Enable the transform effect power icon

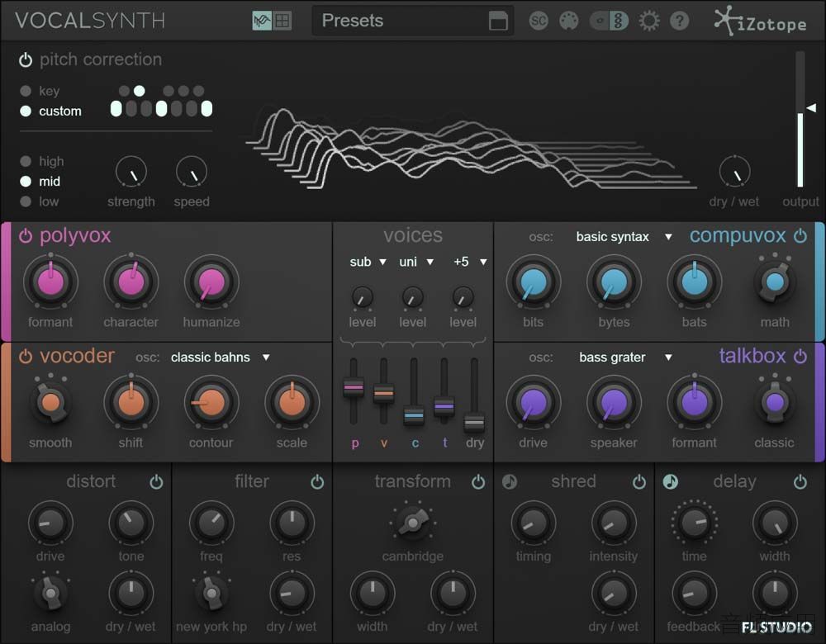(x=478, y=482)
